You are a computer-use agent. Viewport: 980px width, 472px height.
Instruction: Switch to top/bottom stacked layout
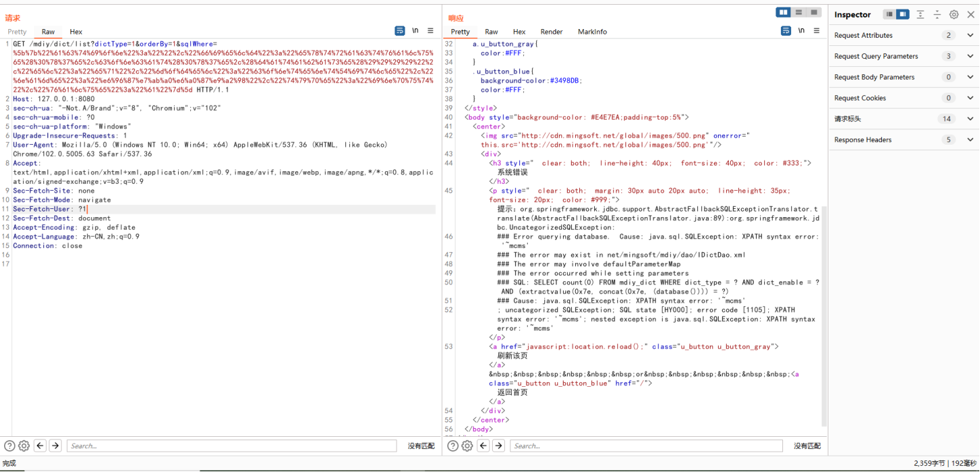coord(799,12)
